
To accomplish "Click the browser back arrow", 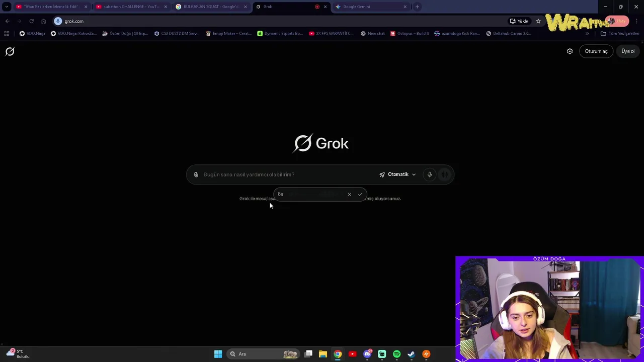I will tap(7, 21).
